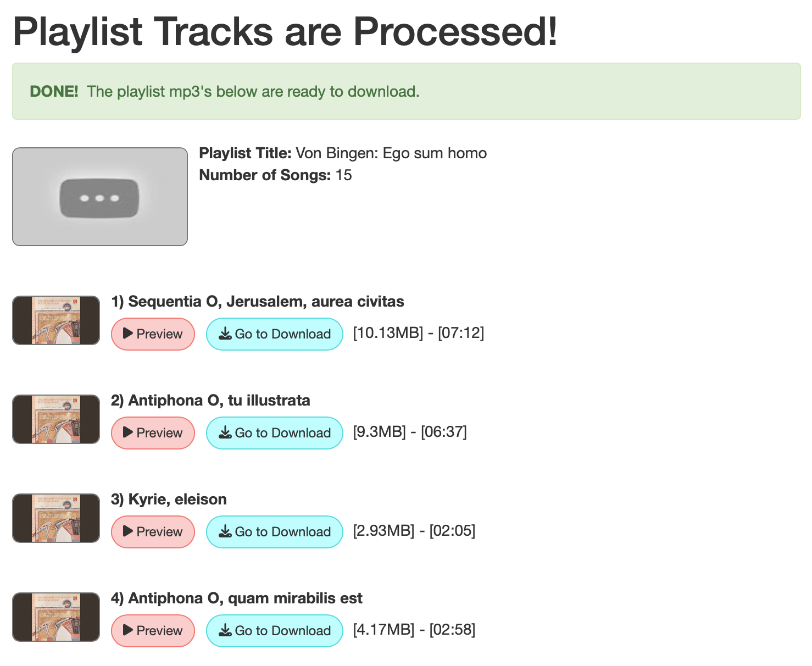Go to Download for Antiphona O, quam mirabilis est
The image size is (812, 666).
point(274,630)
